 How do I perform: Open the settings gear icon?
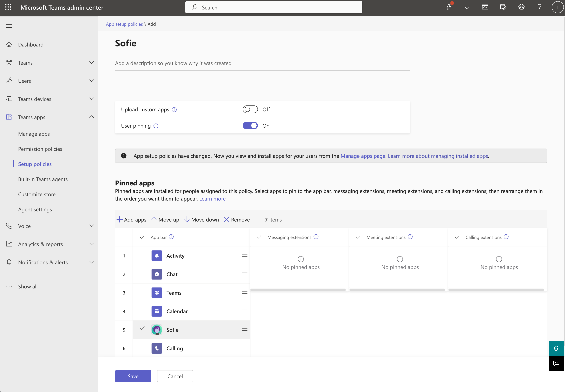(x=521, y=7)
